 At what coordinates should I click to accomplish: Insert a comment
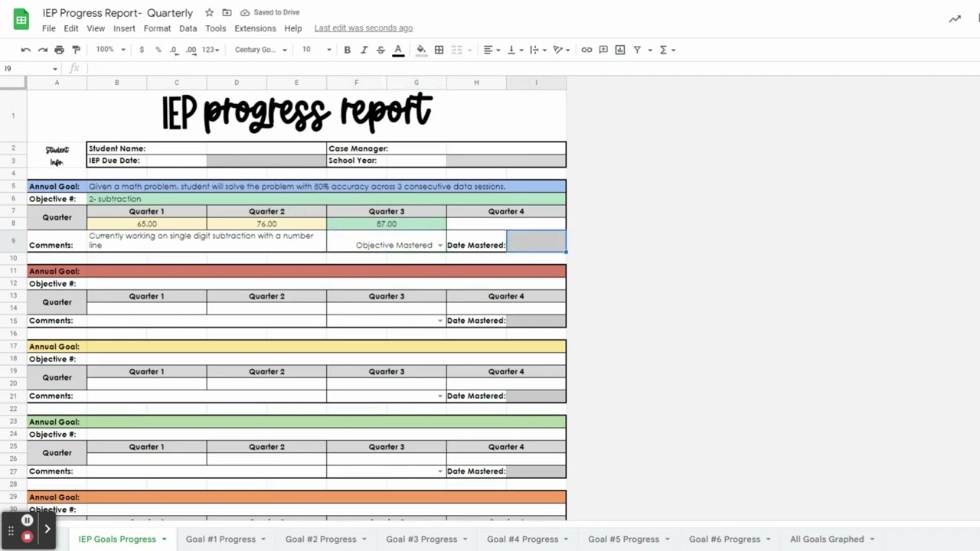tap(603, 50)
